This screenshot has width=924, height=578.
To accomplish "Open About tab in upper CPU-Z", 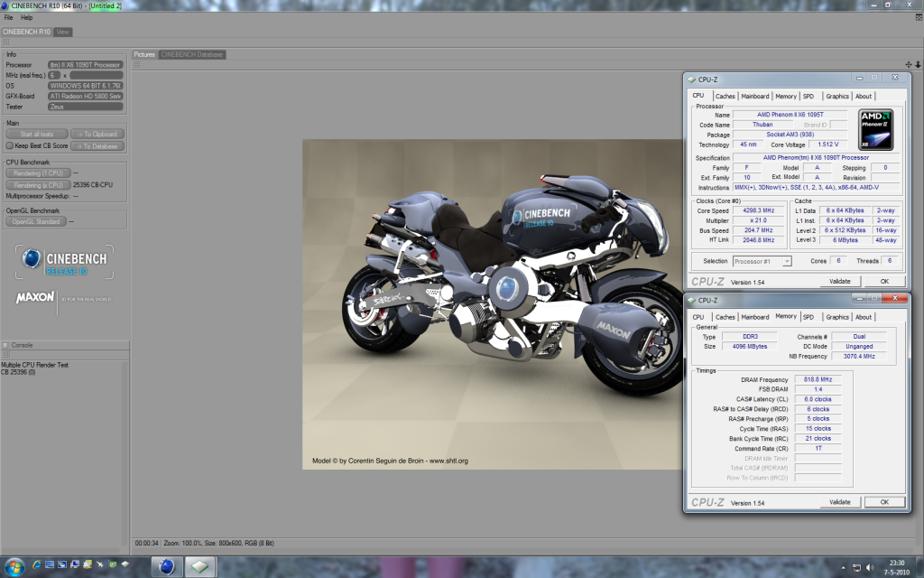I will pyautogui.click(x=864, y=96).
